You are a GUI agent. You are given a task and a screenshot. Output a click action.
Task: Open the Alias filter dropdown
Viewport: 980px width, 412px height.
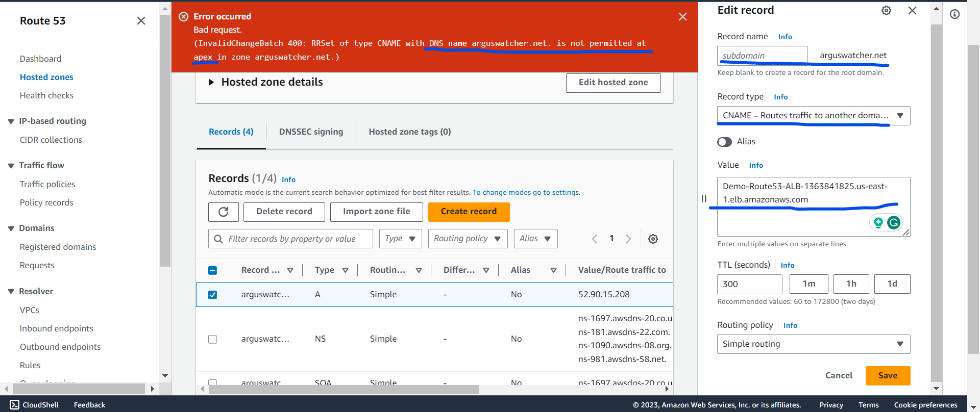[x=535, y=239]
